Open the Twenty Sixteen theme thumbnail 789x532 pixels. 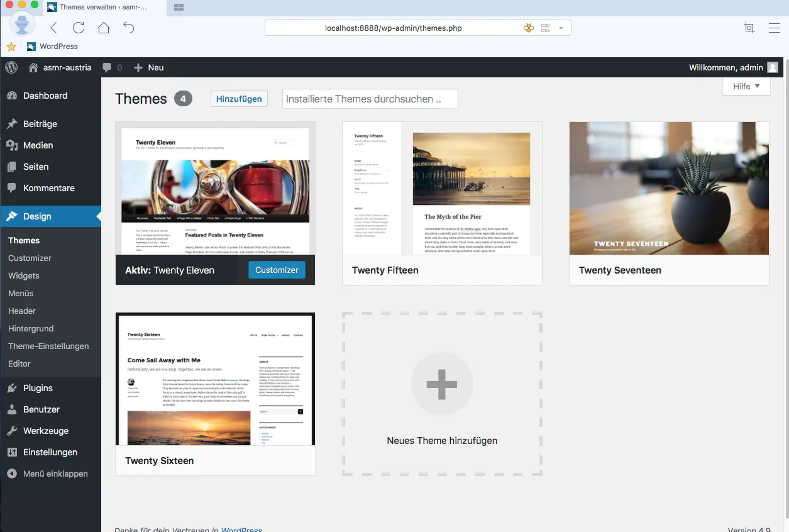pyautogui.click(x=215, y=379)
